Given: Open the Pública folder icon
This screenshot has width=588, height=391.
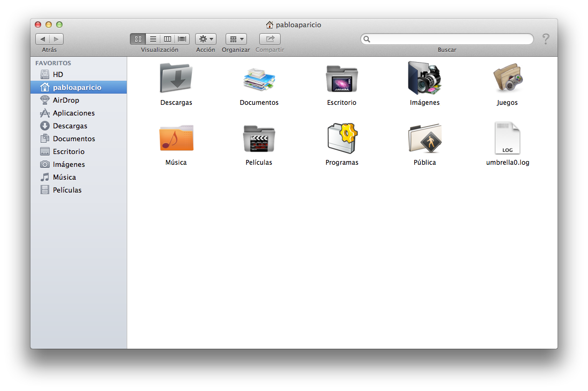Looking at the screenshot, I should pyautogui.click(x=424, y=139).
